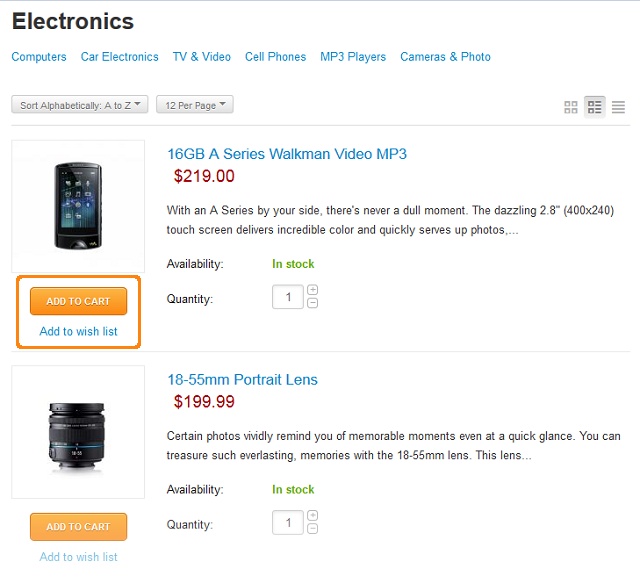Select the list-with-thumbnails view icon
Image resolution: width=640 pixels, height=568 pixels.
594,107
